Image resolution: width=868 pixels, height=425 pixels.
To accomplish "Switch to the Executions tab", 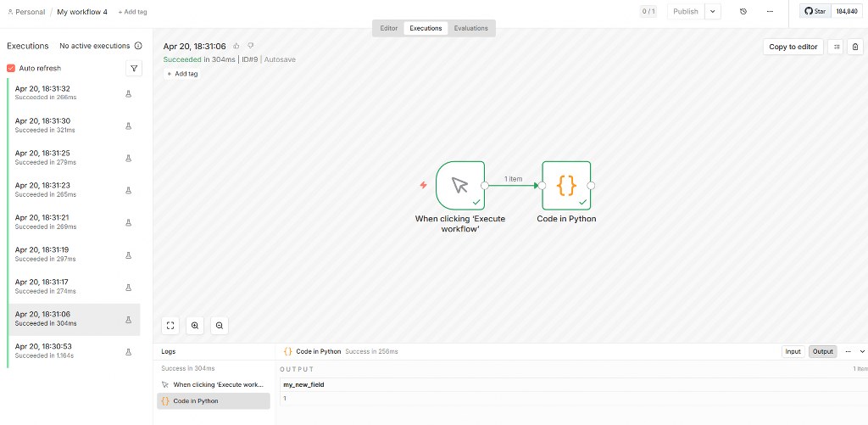I will 426,28.
